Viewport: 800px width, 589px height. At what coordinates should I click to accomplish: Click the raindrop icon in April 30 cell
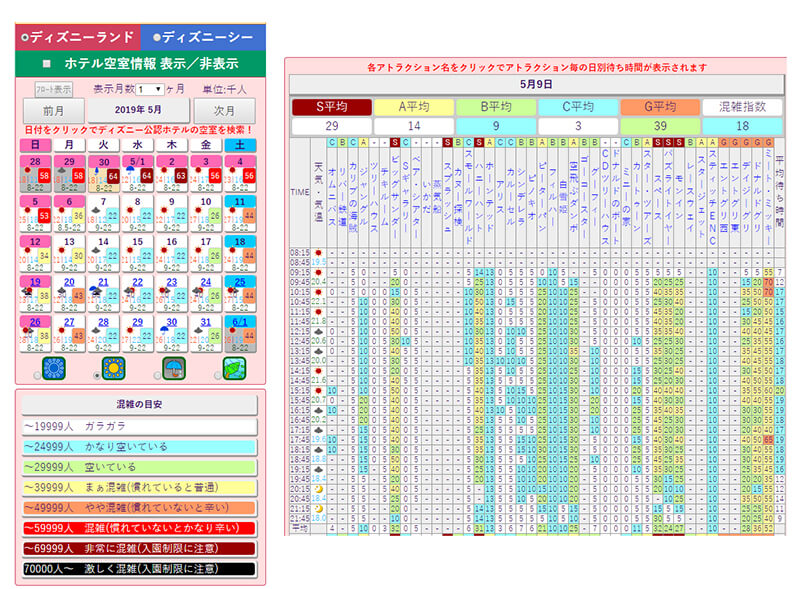click(x=96, y=170)
